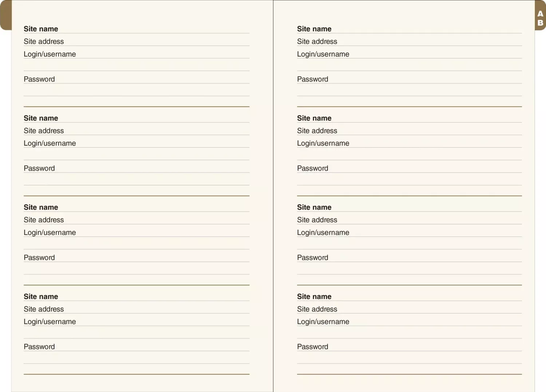Click "Password" in right page's third entry
Screen dimensions: 546x392
(x=313, y=258)
